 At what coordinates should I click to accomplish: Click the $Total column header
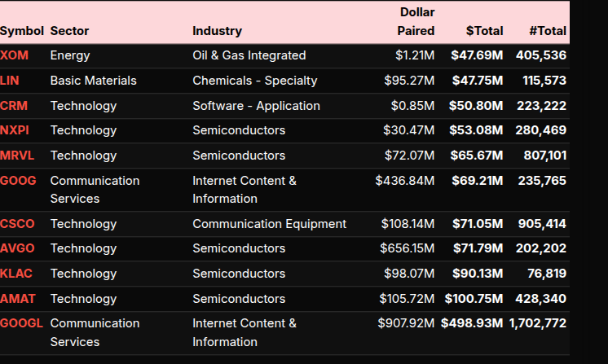click(x=484, y=31)
